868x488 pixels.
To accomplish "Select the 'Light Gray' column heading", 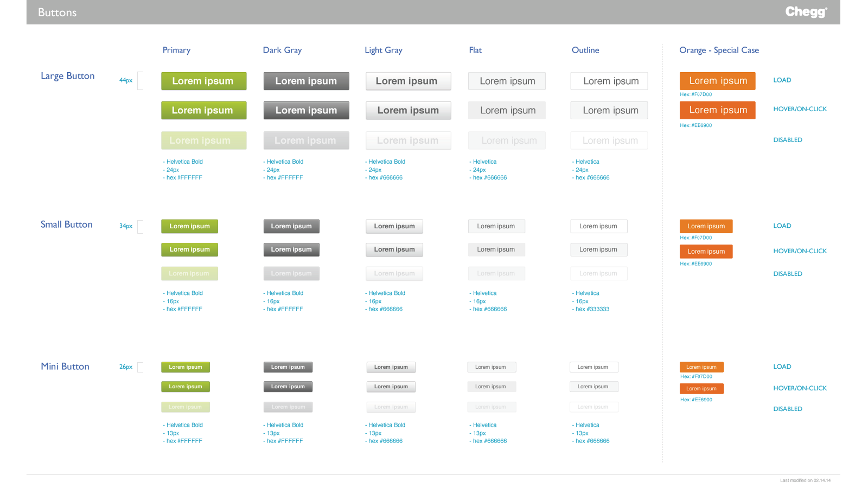I will pyautogui.click(x=384, y=50).
